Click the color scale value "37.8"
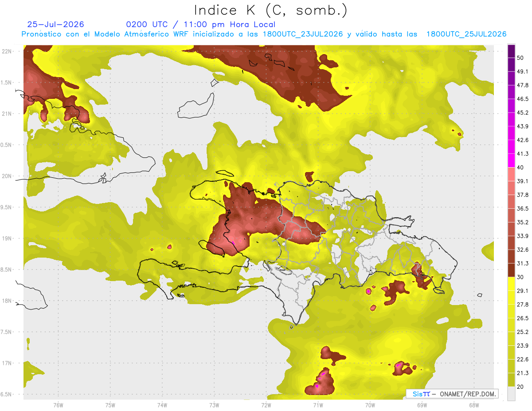 pos(523,195)
